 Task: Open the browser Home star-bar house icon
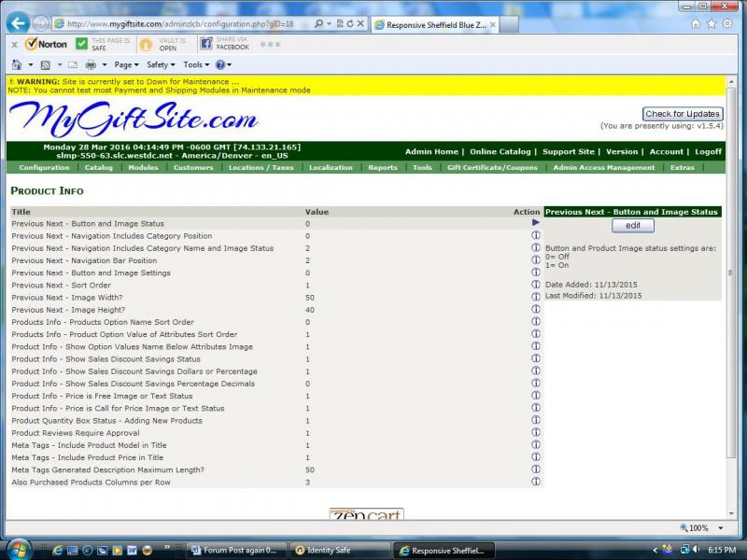click(696, 24)
